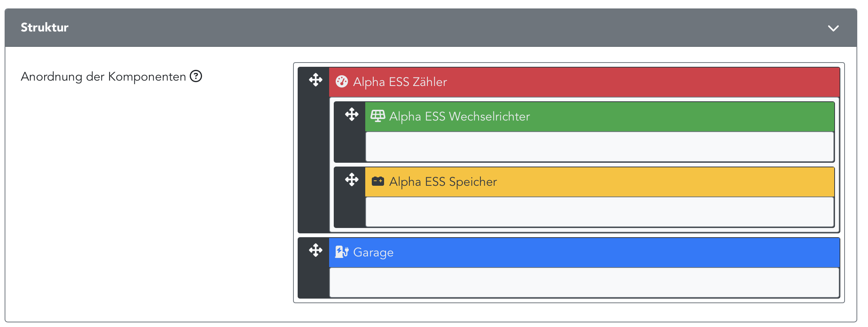Click the Anordnung der Komponenten label
The width and height of the screenshot is (868, 327).
pos(103,77)
